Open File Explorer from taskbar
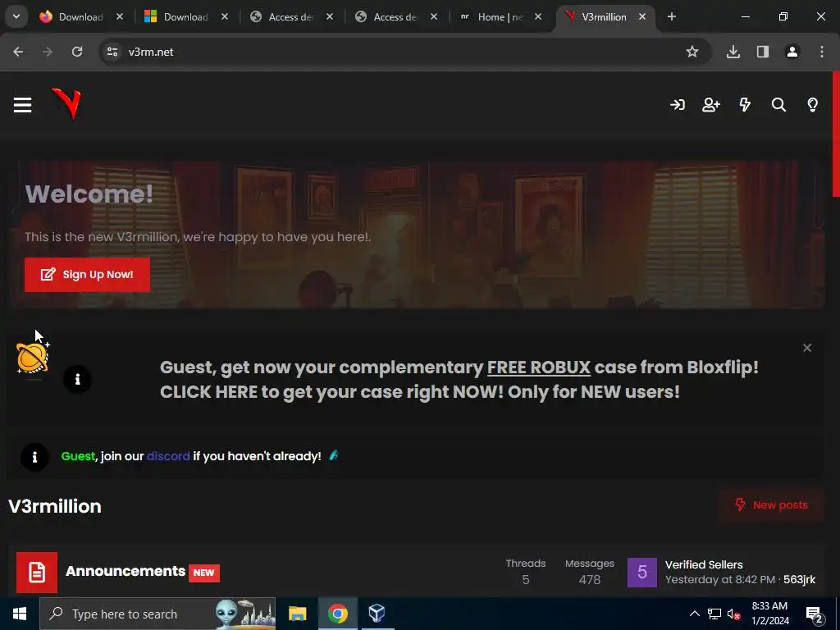 (x=297, y=614)
